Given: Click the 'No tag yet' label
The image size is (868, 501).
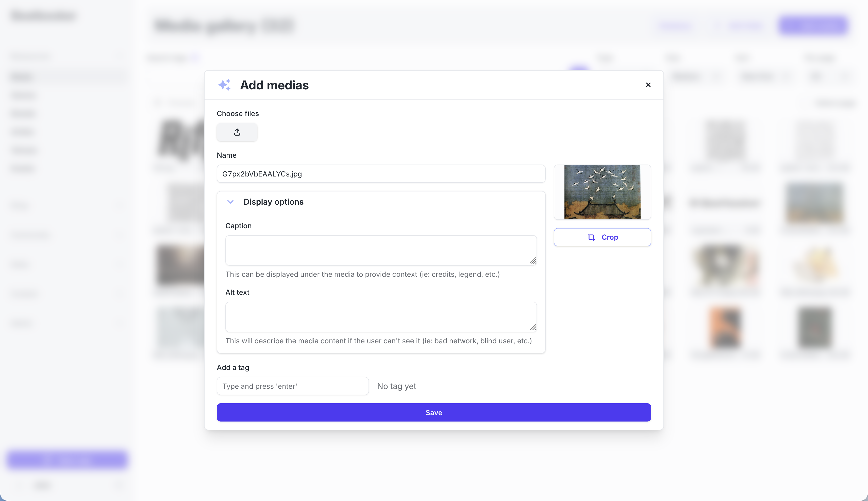Looking at the screenshot, I should pyautogui.click(x=396, y=386).
